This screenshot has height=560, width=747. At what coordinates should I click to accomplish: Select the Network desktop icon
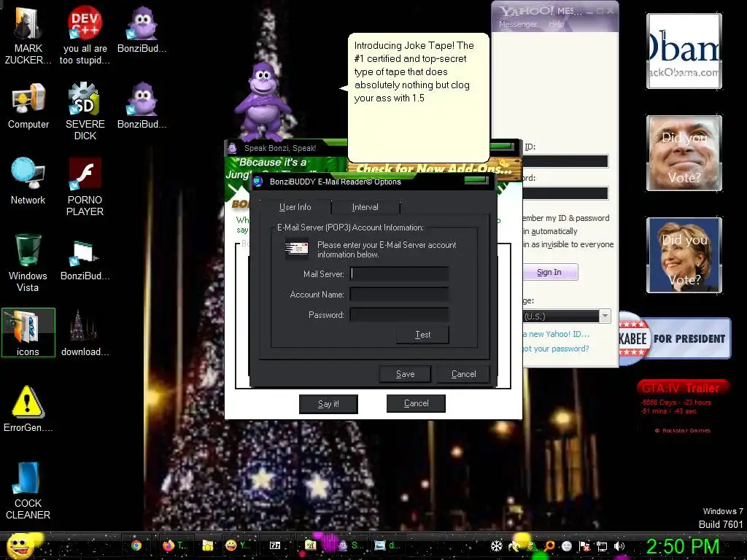(x=28, y=182)
